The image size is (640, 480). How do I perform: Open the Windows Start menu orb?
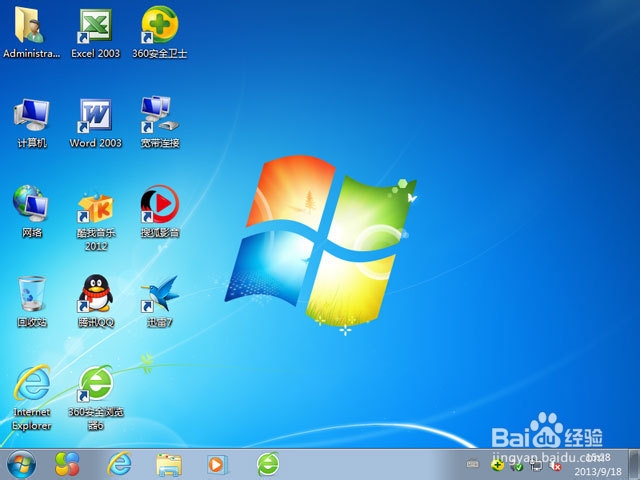[x=21, y=464]
